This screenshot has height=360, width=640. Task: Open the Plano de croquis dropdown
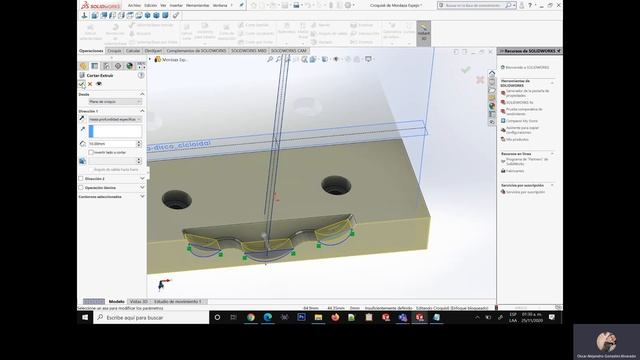coord(115,102)
